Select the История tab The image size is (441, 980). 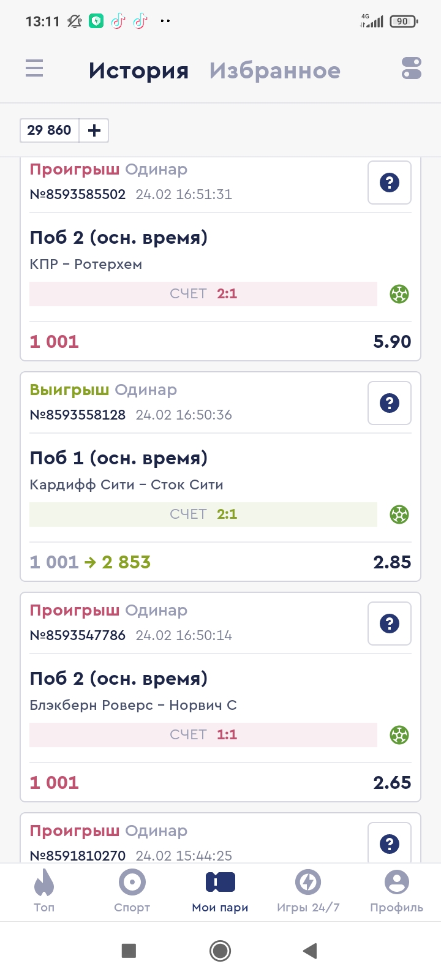click(138, 70)
